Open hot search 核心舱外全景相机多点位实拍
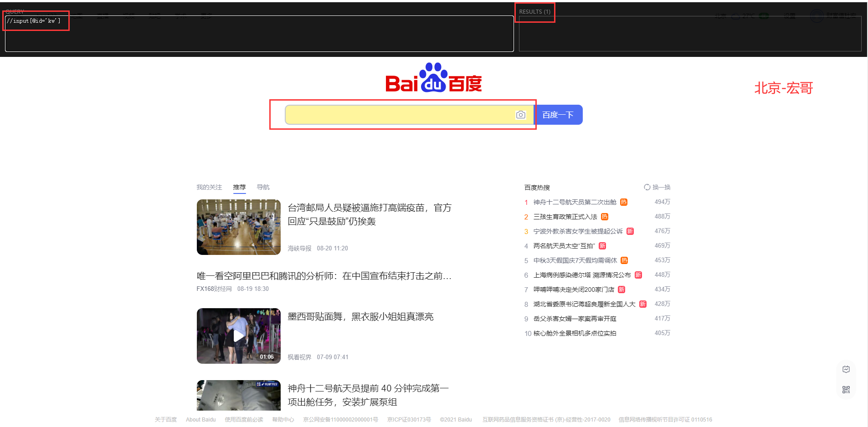 tap(575, 333)
